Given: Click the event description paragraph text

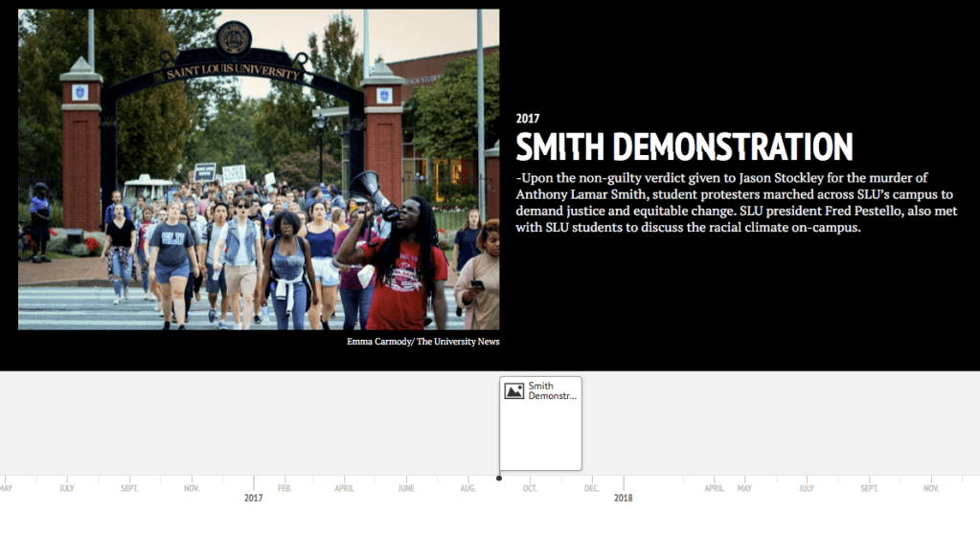Looking at the screenshot, I should coord(736,203).
